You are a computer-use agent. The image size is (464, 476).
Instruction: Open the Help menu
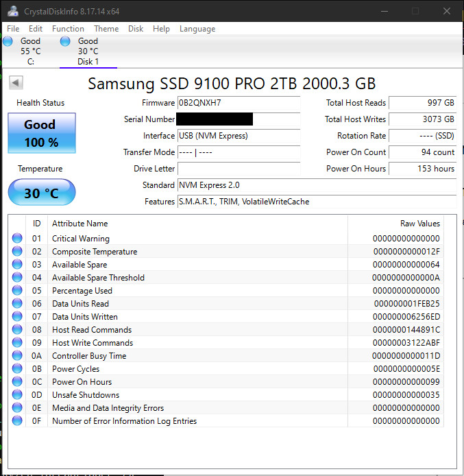161,29
